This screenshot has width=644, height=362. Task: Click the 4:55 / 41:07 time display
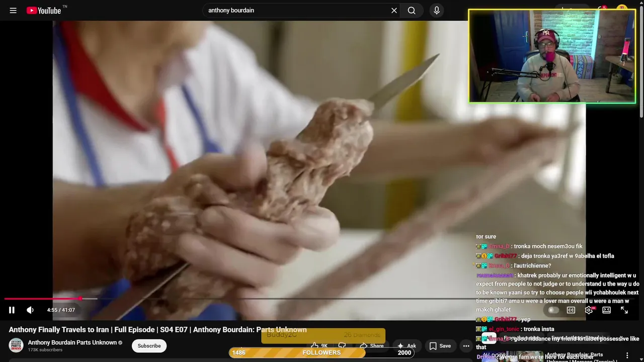tap(61, 310)
